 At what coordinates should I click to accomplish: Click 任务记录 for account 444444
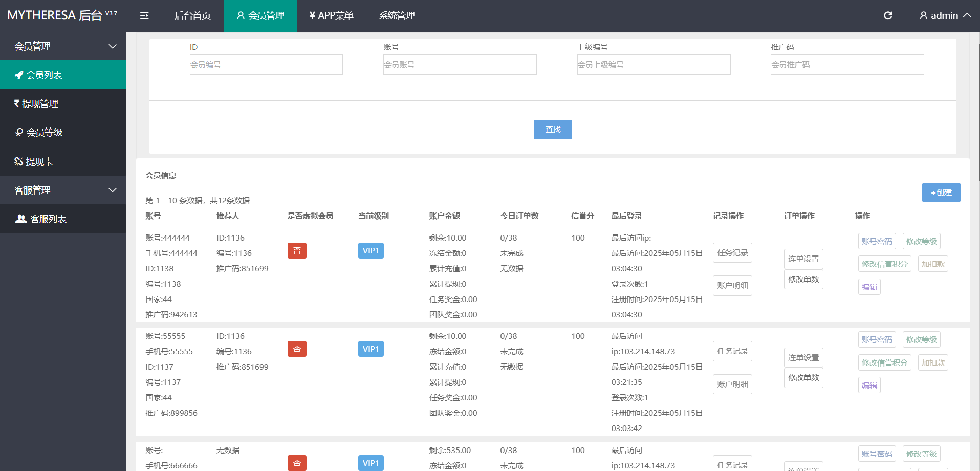click(732, 253)
